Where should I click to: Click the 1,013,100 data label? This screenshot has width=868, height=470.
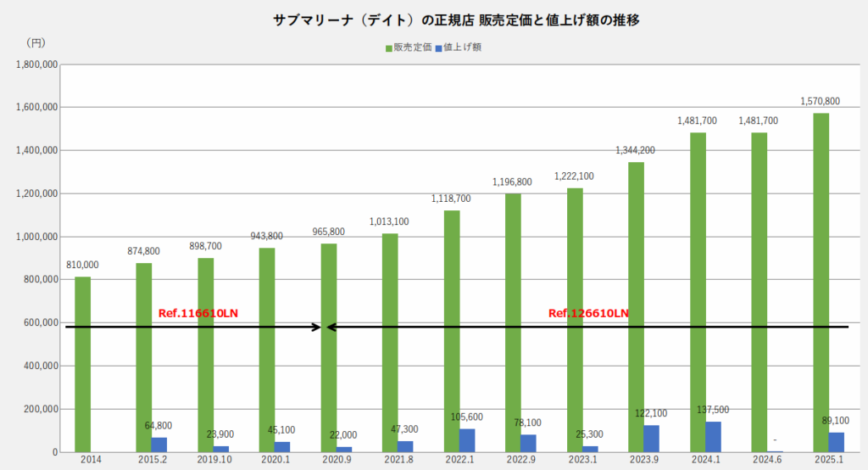point(389,221)
